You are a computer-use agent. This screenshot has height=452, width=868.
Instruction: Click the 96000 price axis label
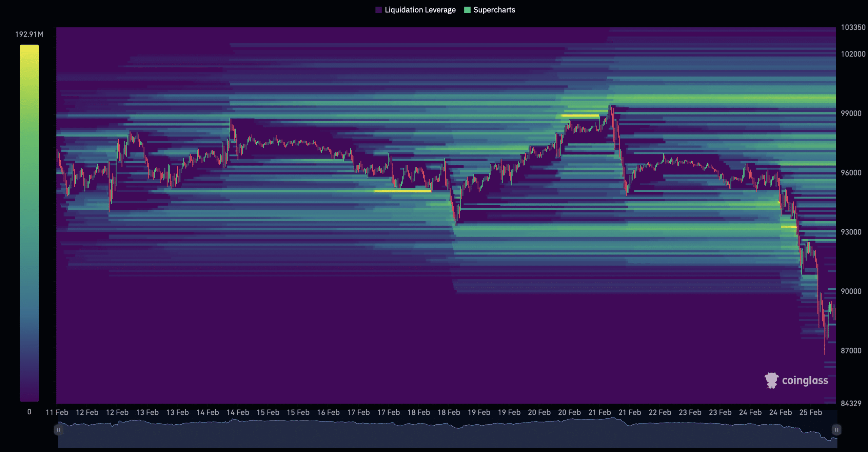(x=851, y=172)
